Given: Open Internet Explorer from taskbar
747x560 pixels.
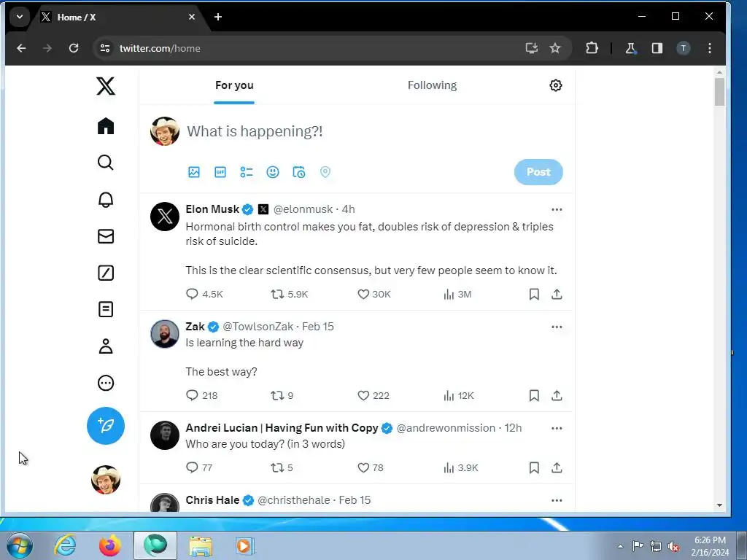Looking at the screenshot, I should 65,546.
